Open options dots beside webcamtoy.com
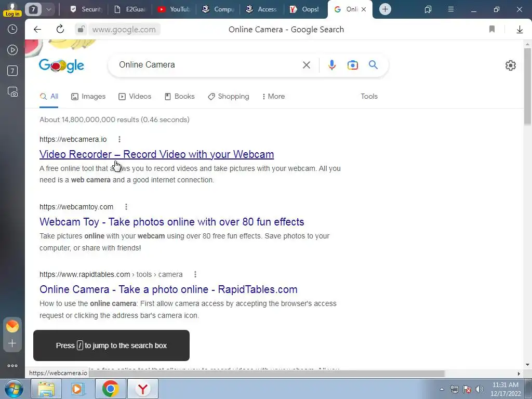 click(x=126, y=207)
